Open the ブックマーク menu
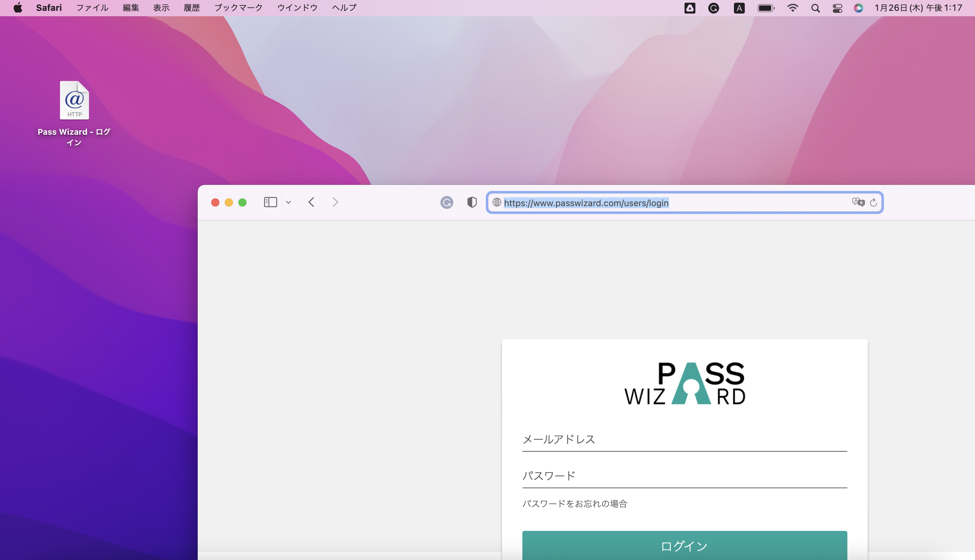This screenshot has height=560, width=975. [238, 8]
